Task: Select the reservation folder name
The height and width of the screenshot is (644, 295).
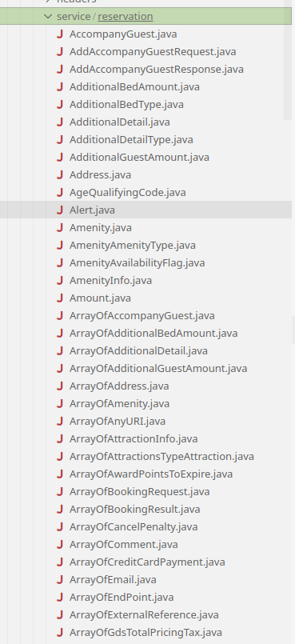Action: 126,17
